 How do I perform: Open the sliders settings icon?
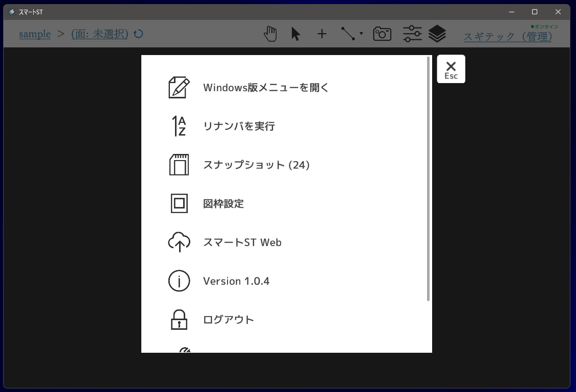tap(412, 34)
